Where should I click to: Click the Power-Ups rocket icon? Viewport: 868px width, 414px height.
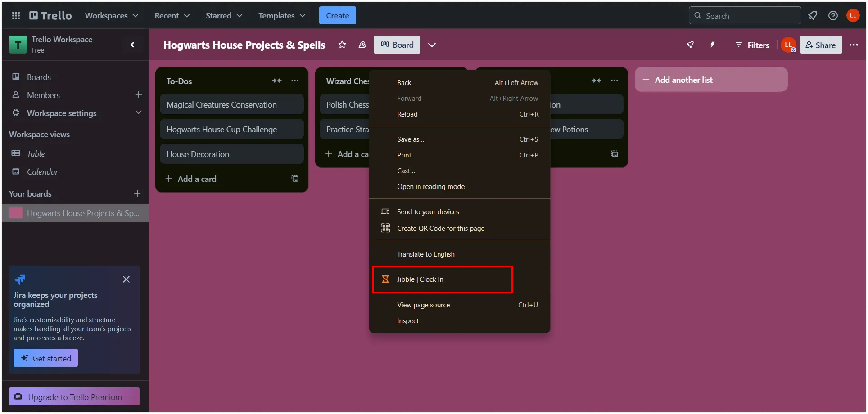click(x=690, y=45)
